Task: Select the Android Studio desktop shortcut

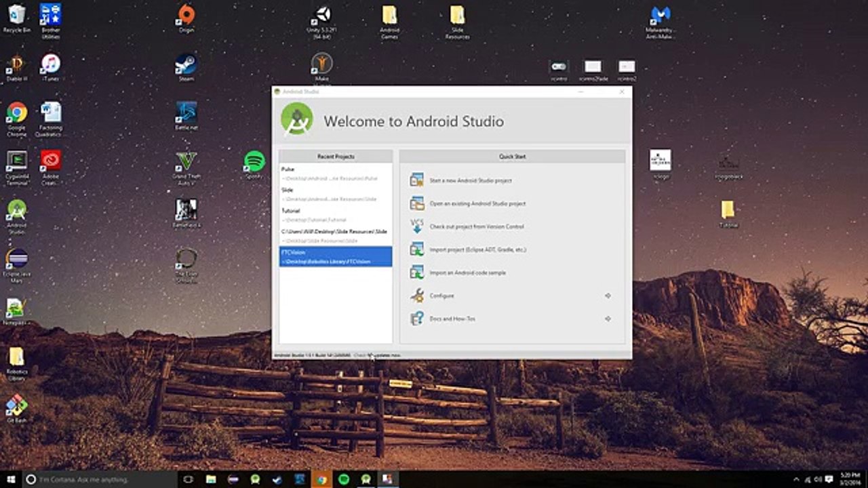Action: (x=17, y=216)
